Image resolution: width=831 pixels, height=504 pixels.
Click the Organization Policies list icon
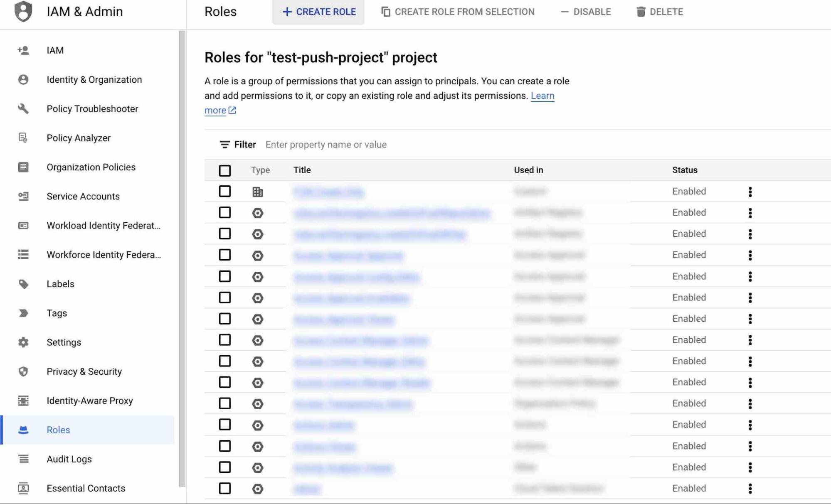[x=22, y=167]
